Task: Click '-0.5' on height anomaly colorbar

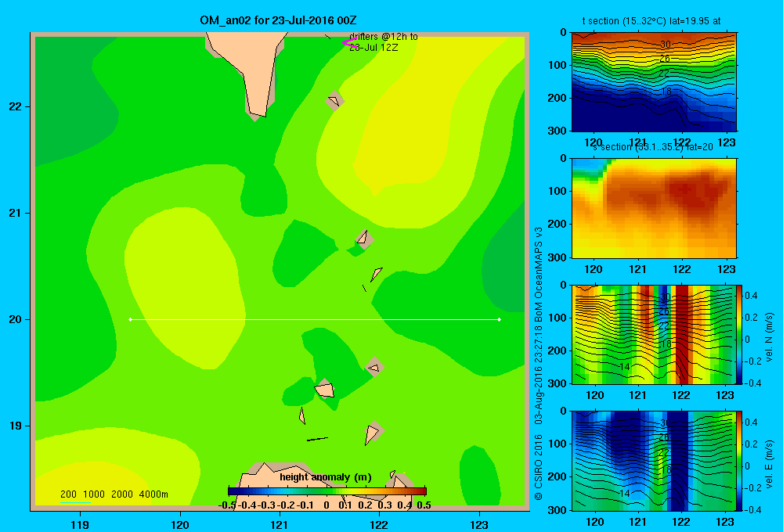Action: tap(227, 505)
